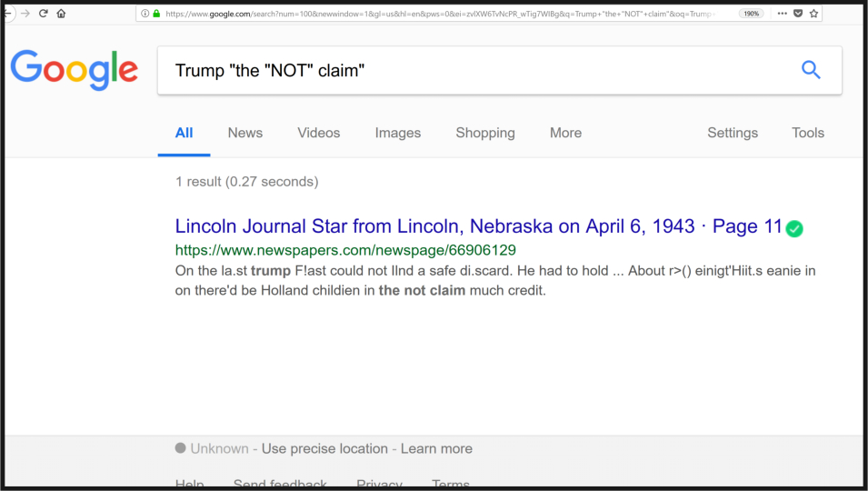The width and height of the screenshot is (868, 491).
Task: Click the green checkmark badge beside result
Action: (x=794, y=228)
